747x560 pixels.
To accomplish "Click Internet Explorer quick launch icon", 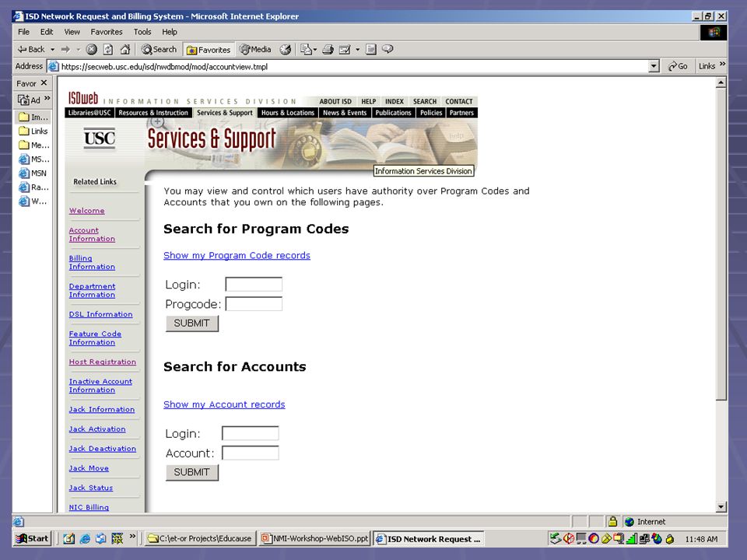I will (x=86, y=538).
